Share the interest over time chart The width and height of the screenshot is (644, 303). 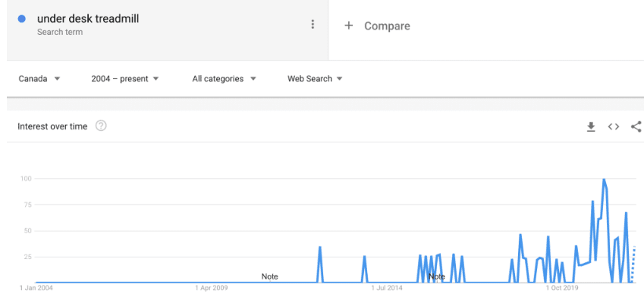pyautogui.click(x=636, y=127)
